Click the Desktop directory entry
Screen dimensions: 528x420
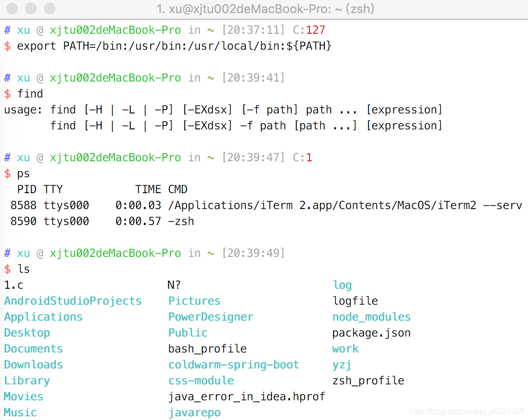coord(27,333)
